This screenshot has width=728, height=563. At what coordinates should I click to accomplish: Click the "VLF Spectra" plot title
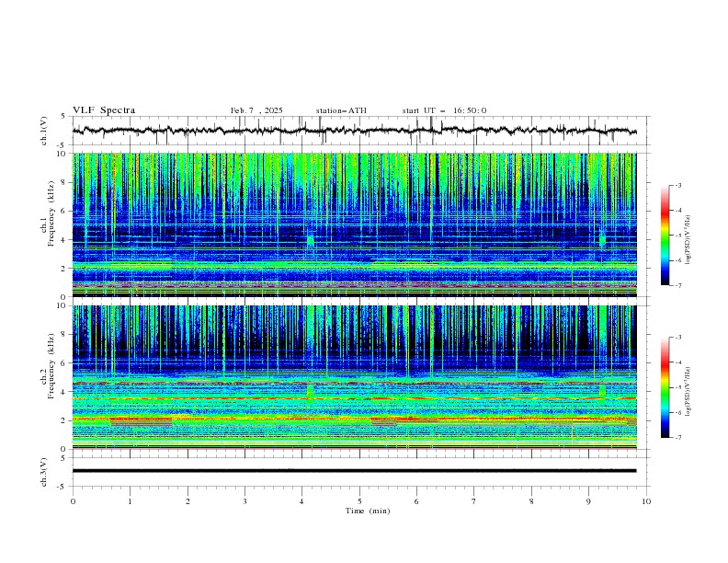coord(104,110)
